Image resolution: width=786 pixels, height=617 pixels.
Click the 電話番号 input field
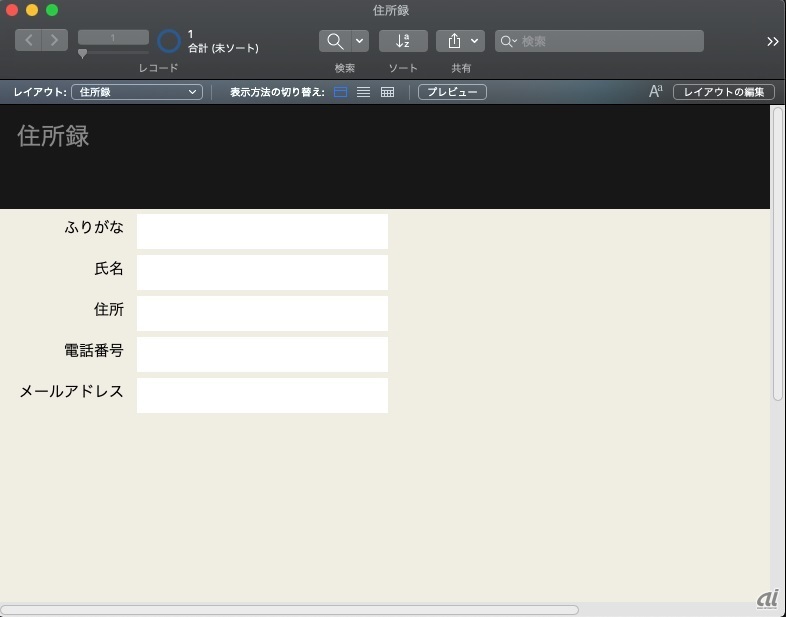(262, 355)
